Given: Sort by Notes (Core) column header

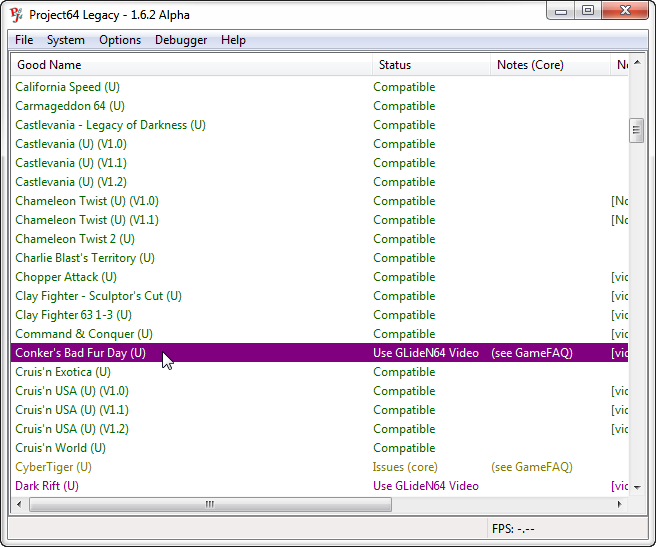Looking at the screenshot, I should tap(550, 65).
